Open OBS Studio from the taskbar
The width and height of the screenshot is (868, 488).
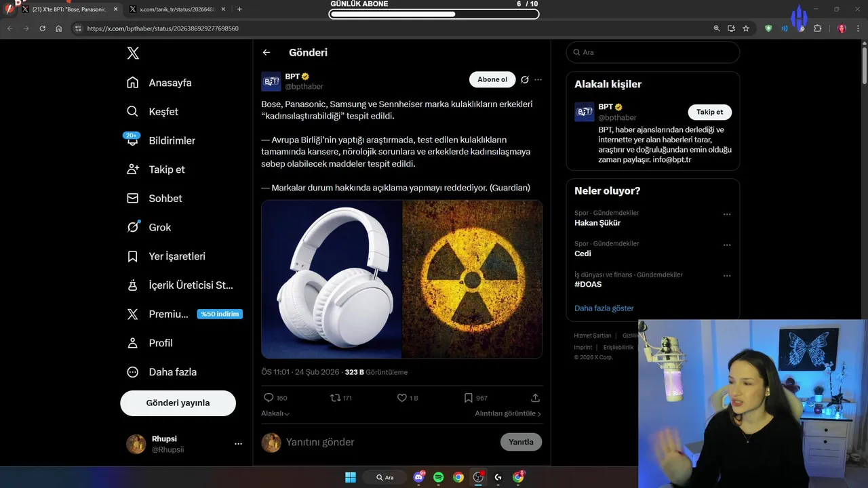click(x=478, y=477)
